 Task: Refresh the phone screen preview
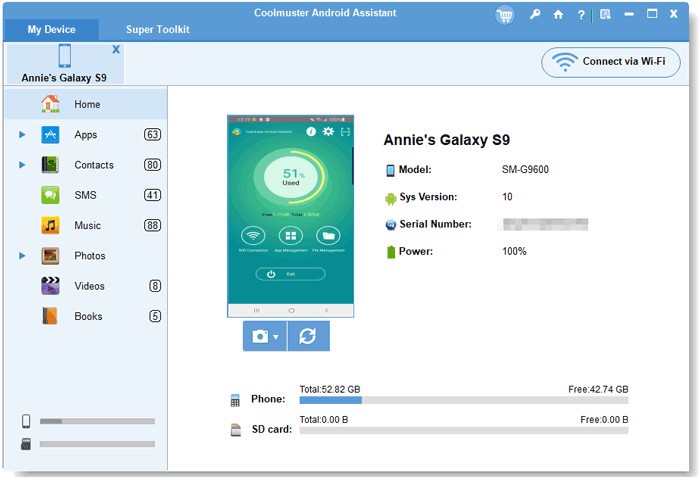(x=308, y=336)
